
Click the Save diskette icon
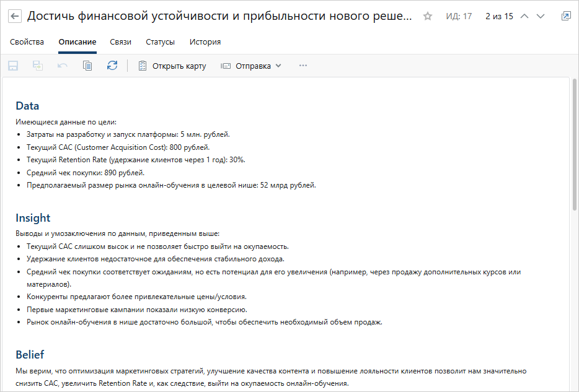tap(13, 66)
